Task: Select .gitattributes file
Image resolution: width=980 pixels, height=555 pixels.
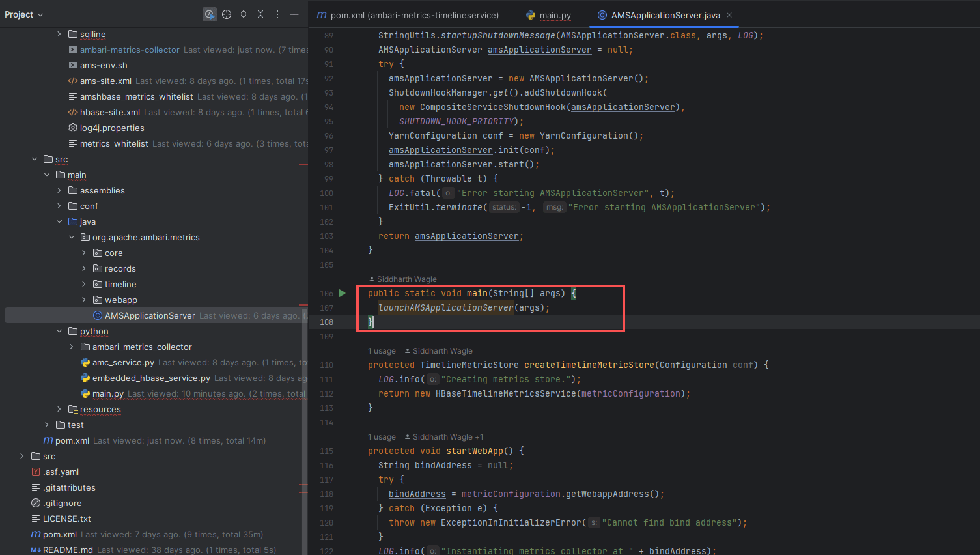Action: 69,487
